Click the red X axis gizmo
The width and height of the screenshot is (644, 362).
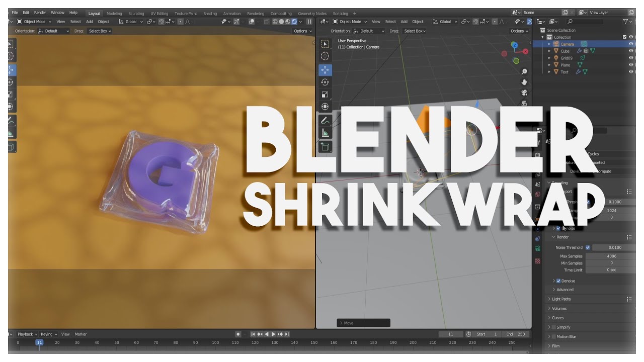point(526,51)
